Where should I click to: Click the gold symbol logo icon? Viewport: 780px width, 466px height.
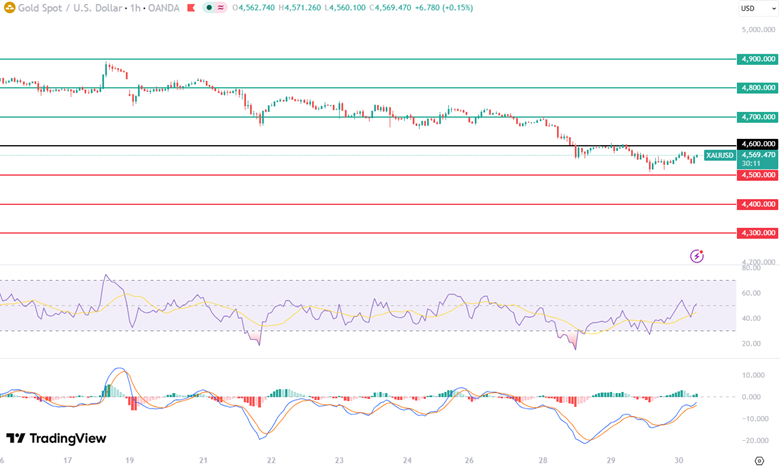click(x=8, y=8)
